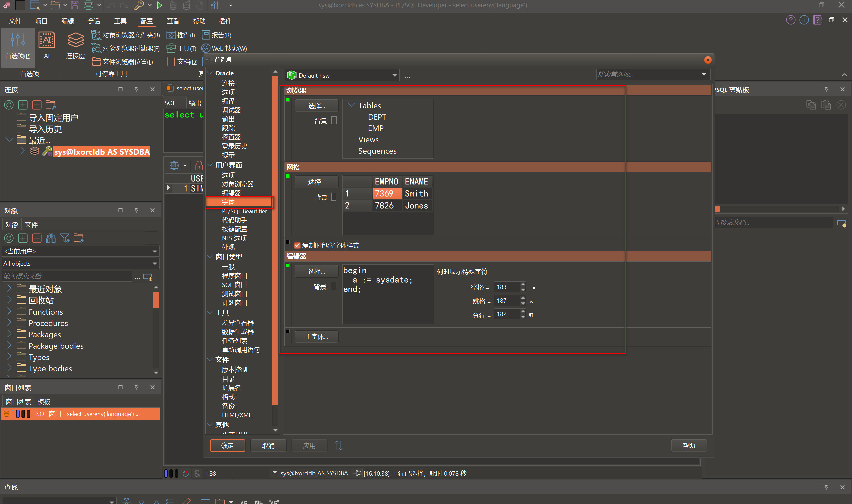Click the 主字体... button
The width and height of the screenshot is (852, 504).
tap(316, 336)
